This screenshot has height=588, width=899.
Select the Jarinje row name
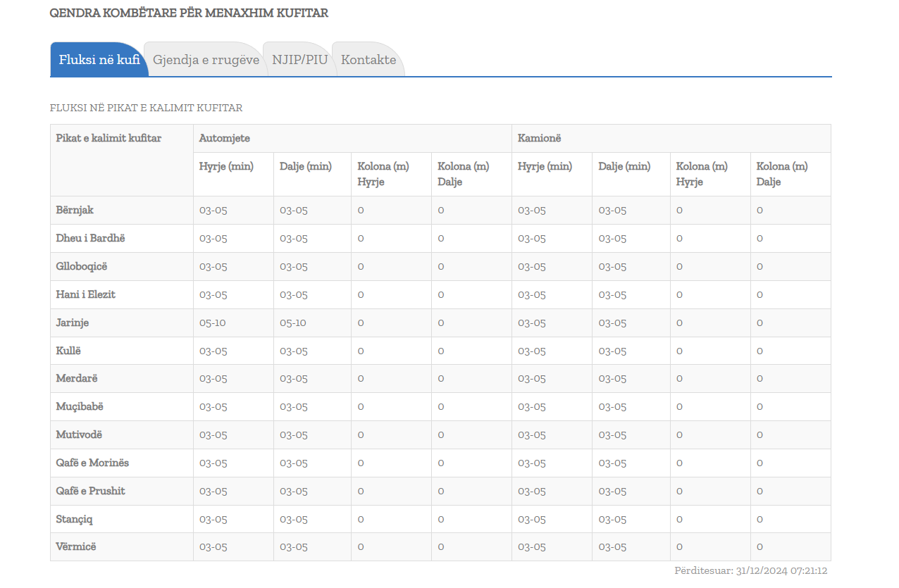point(73,323)
